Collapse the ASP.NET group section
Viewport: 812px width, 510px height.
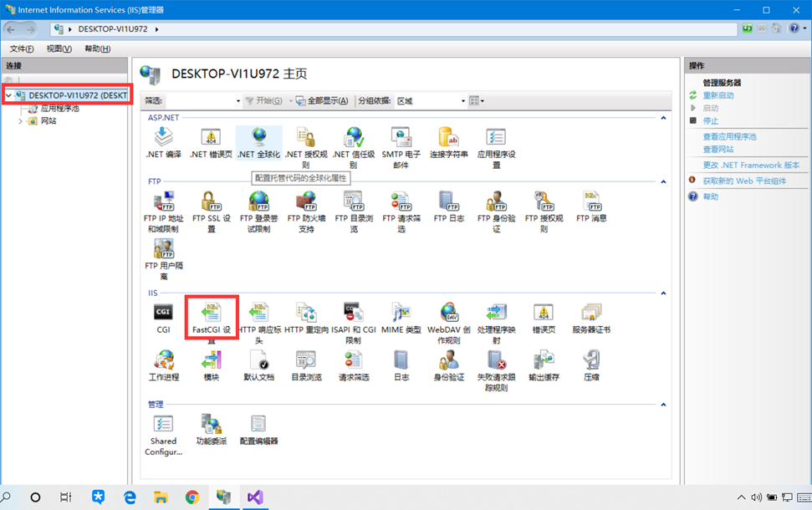coord(663,118)
